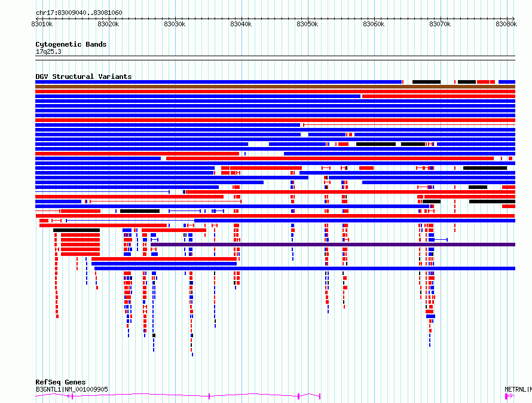Viewport: 532px width, 403px height.
Task: Select the brown full-width structural variant bar
Action: click(275, 87)
